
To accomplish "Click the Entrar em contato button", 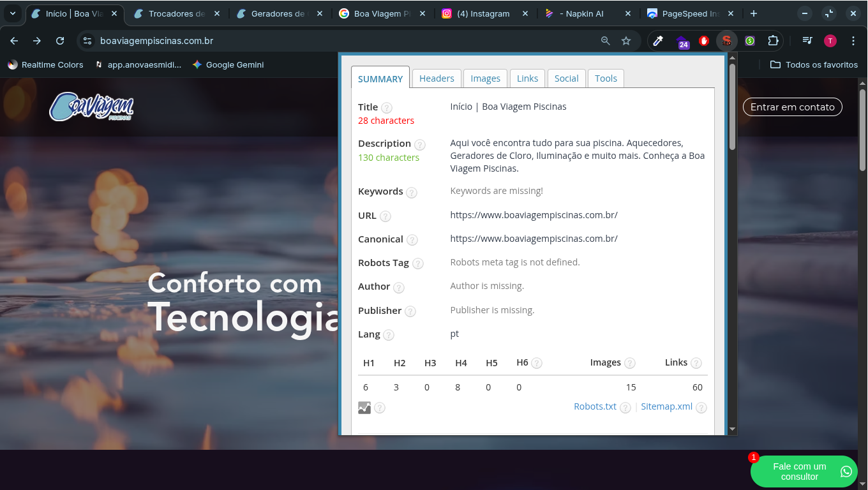I will coord(792,107).
